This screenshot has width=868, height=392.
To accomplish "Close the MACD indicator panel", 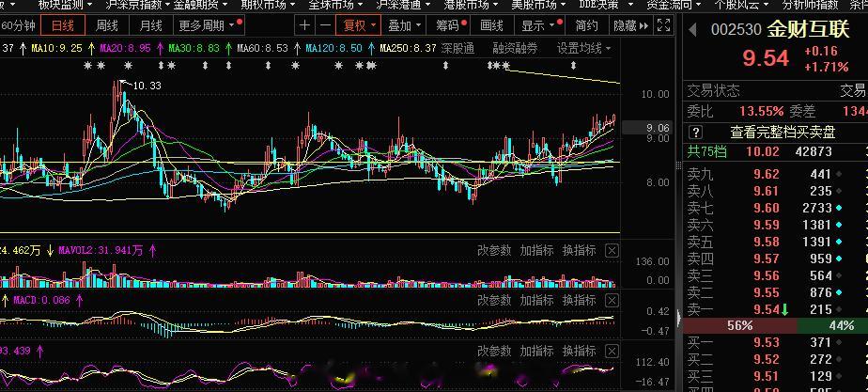I will click(x=612, y=301).
